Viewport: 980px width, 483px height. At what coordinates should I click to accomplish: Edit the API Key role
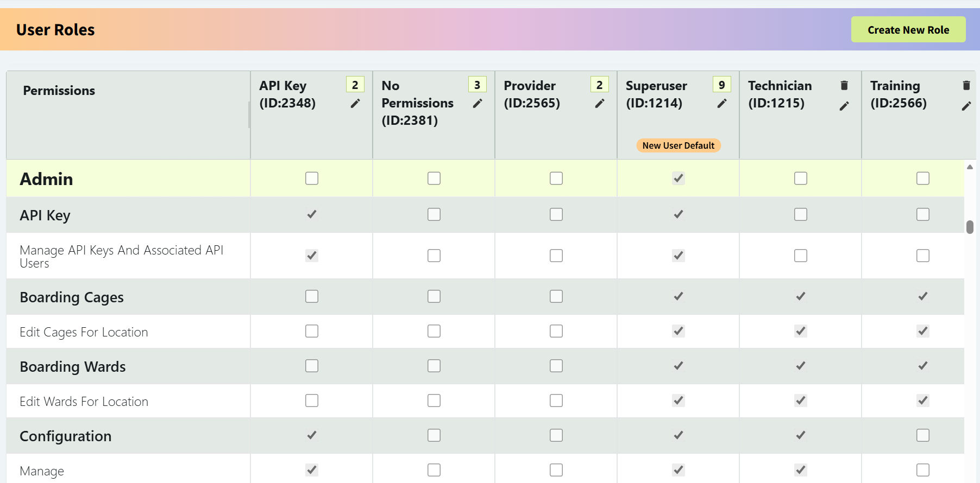click(x=355, y=103)
